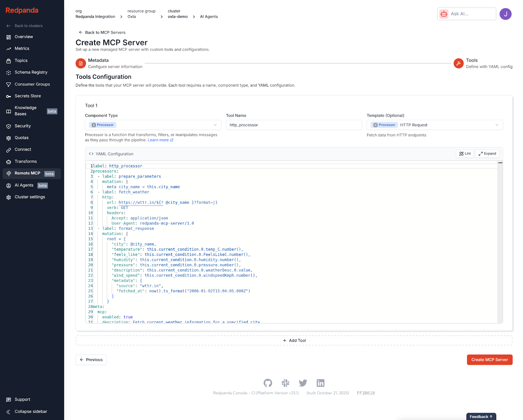This screenshot has height=420, width=523.
Task: Open the Feedback button
Action: tap(481, 416)
